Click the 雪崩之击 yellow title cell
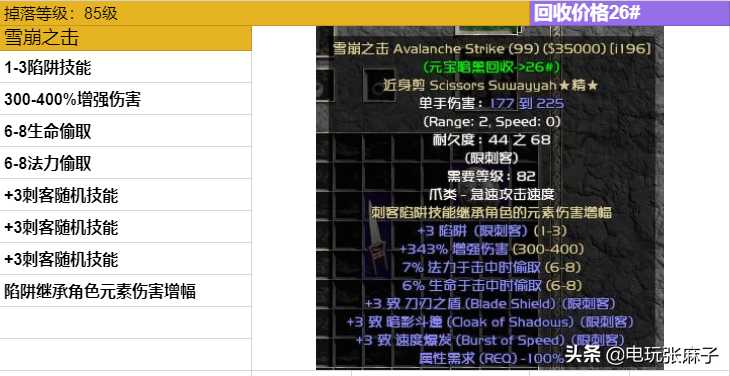This screenshot has width=730, height=376. pos(126,38)
